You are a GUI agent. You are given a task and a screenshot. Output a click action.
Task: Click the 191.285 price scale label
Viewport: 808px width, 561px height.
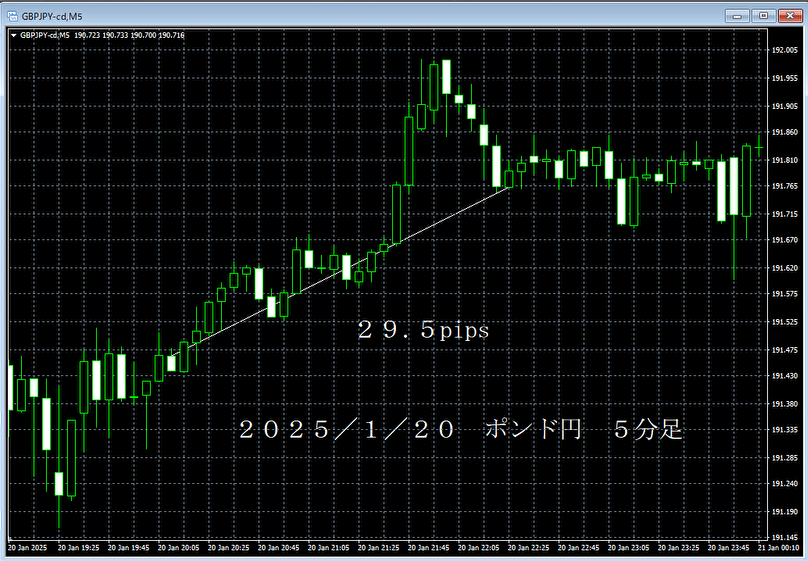point(784,457)
